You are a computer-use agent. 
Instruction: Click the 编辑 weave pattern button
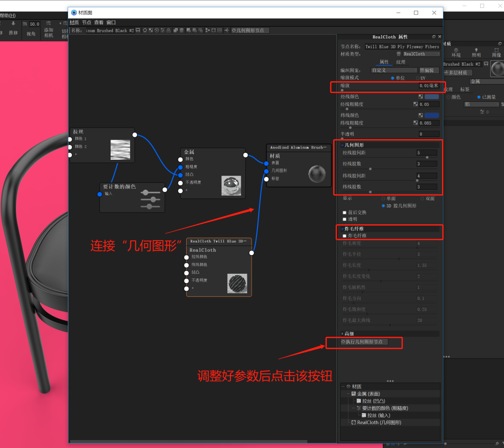click(x=429, y=70)
